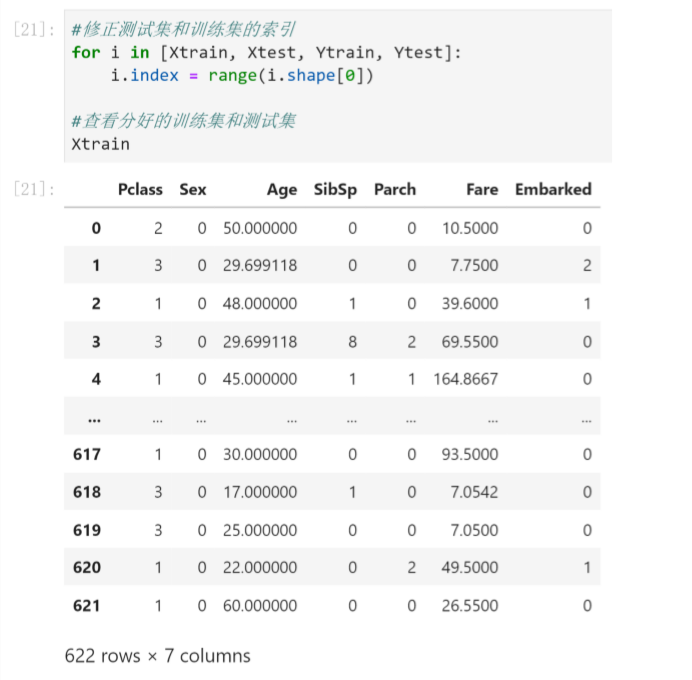Click Fare value 49.5000
692x680 pixels.
click(470, 567)
